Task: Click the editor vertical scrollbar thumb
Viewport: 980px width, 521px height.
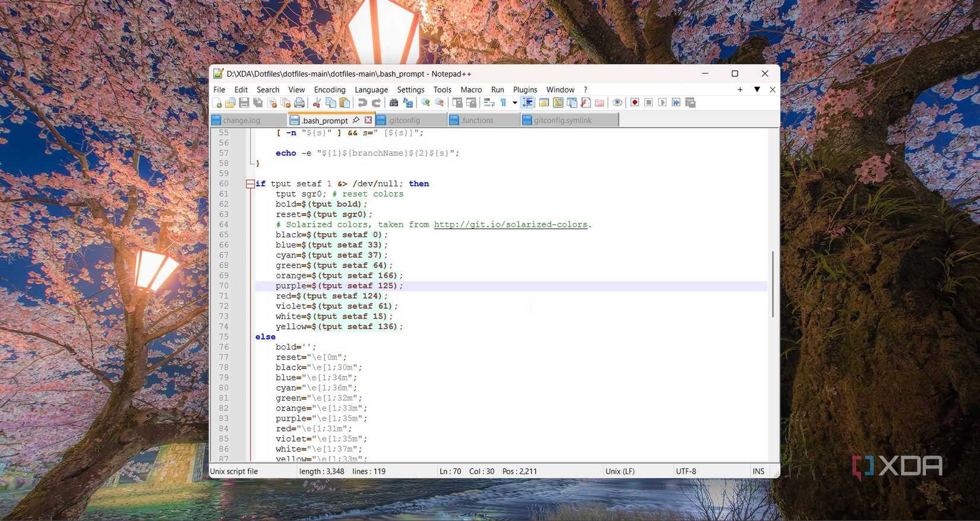Action: (773, 284)
